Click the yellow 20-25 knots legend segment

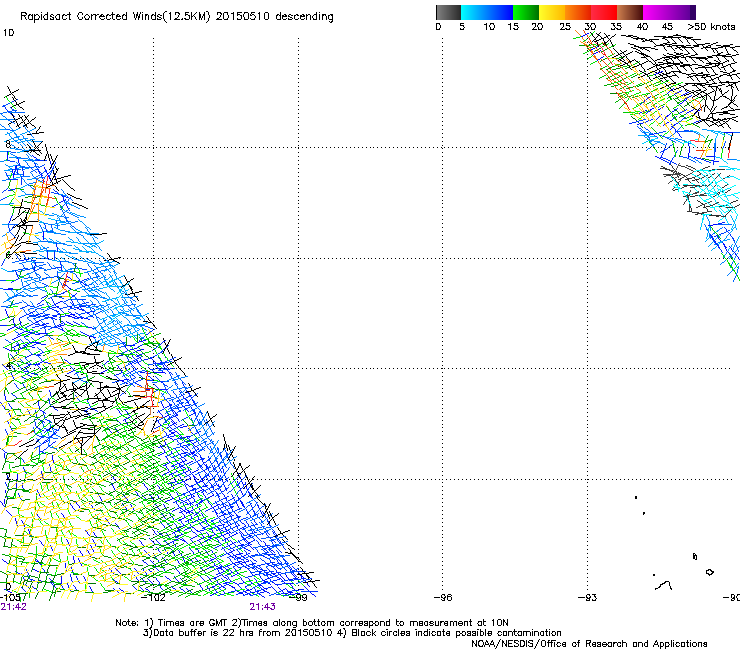coord(552,12)
